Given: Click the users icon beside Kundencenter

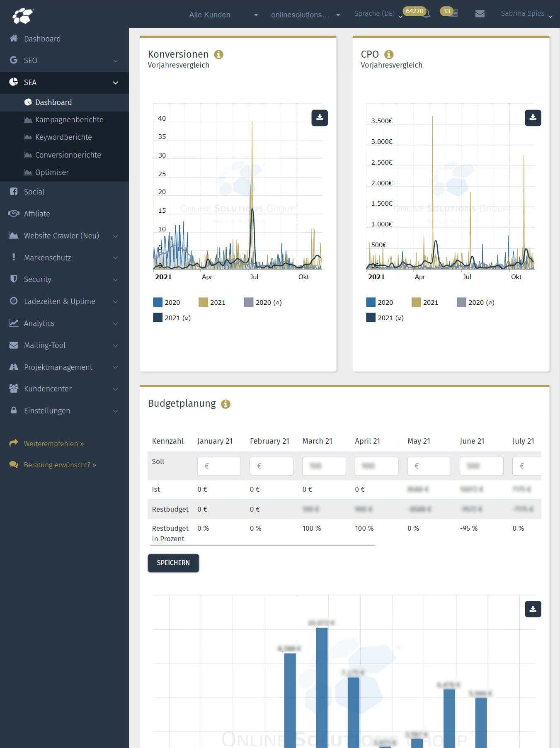Looking at the screenshot, I should coord(14,389).
